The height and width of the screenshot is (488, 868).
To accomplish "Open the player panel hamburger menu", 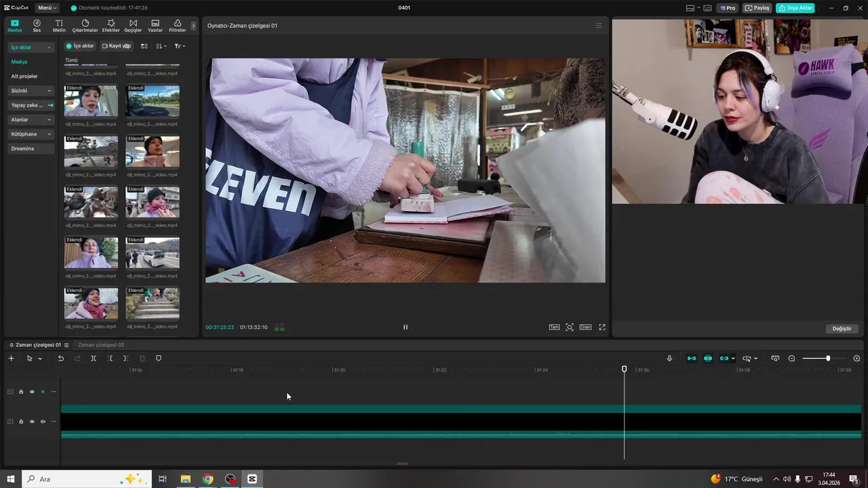I will (598, 26).
